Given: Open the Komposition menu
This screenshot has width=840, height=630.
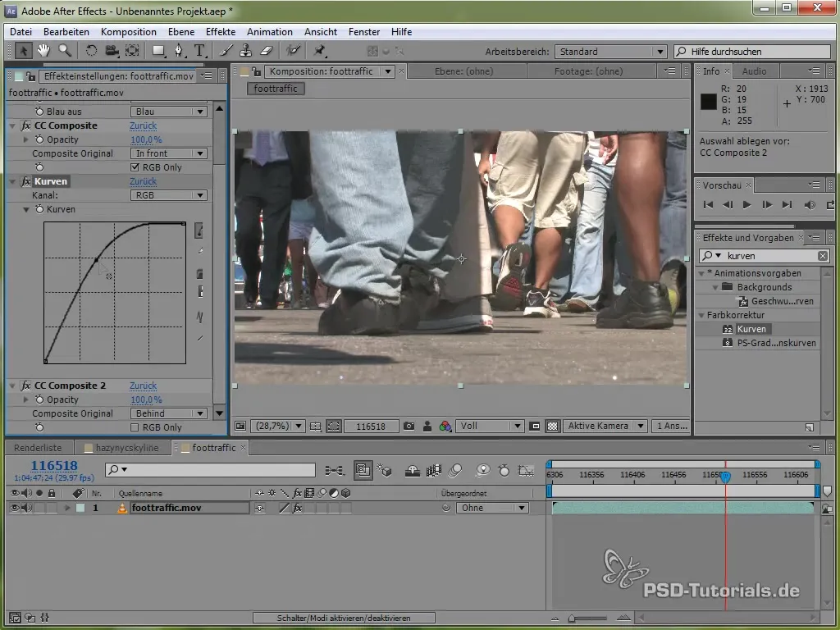Looking at the screenshot, I should click(129, 32).
